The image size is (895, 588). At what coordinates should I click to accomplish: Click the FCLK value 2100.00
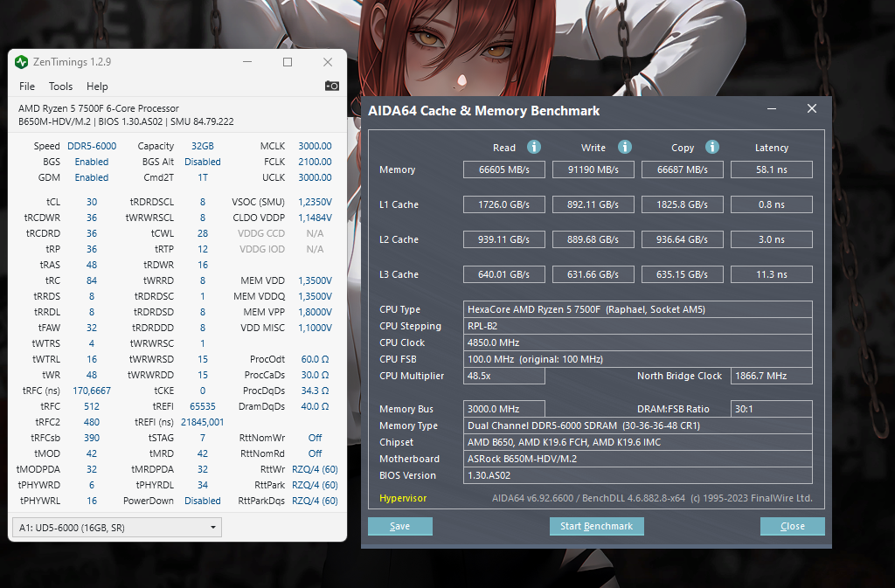[x=315, y=162]
